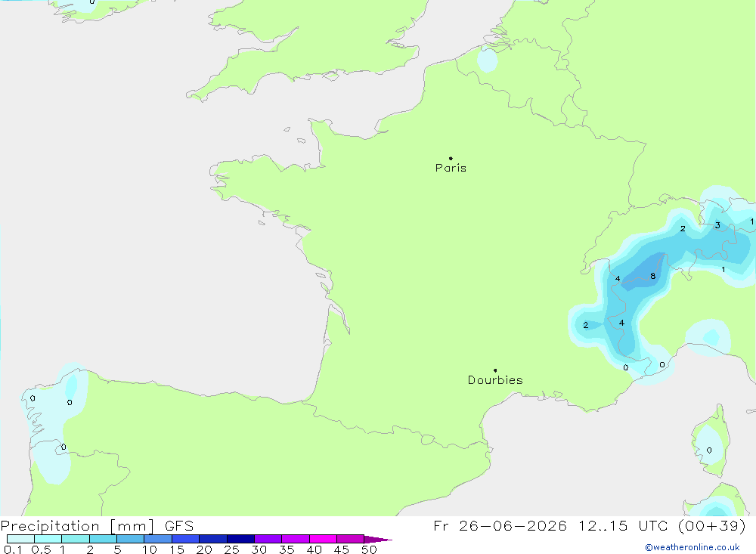Pick the 35–40 mm legend swatch
The width and height of the screenshot is (756, 554).
[x=296, y=539]
